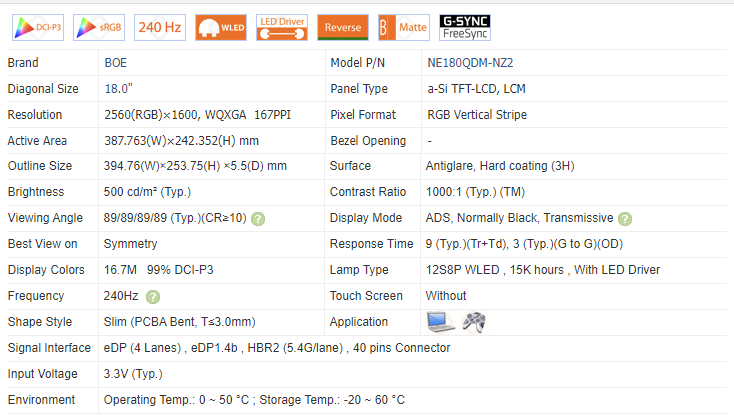Select resolution 2560(RGB)×1600, WQXGA value
The height and width of the screenshot is (419, 734).
(x=198, y=115)
